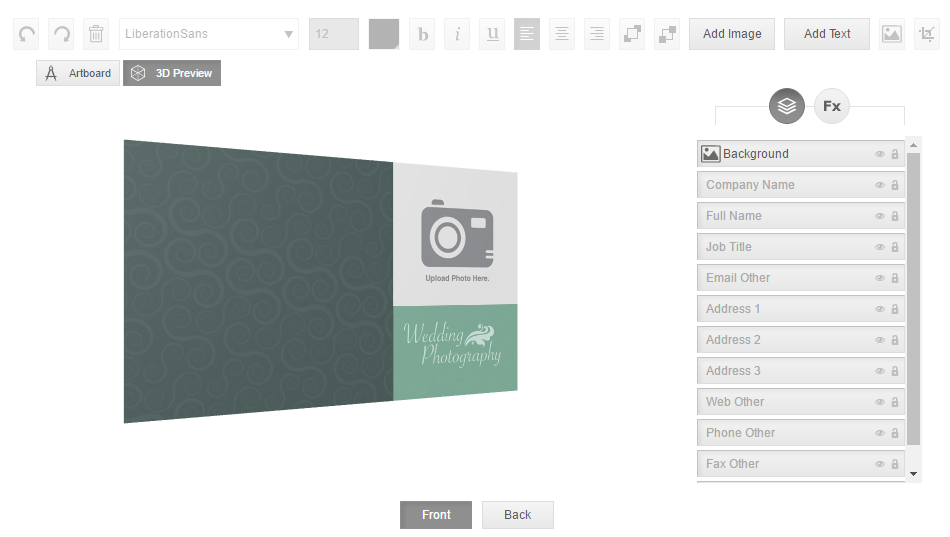
Task: Select the Email Other layer
Action: pos(801,278)
